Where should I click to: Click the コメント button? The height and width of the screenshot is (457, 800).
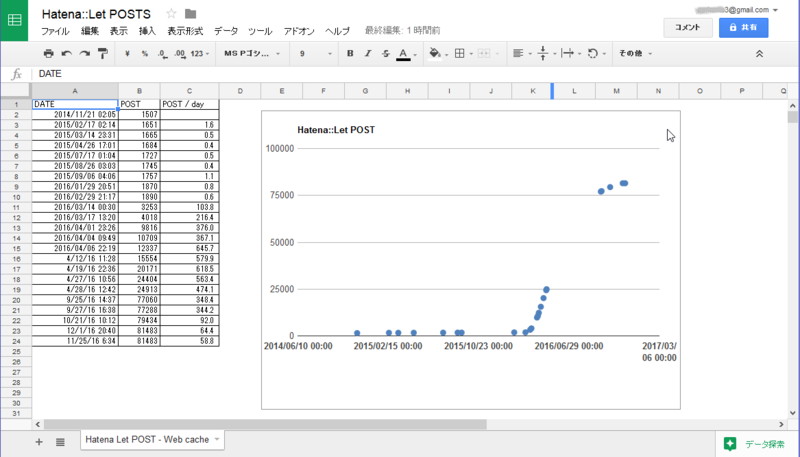pyautogui.click(x=688, y=28)
